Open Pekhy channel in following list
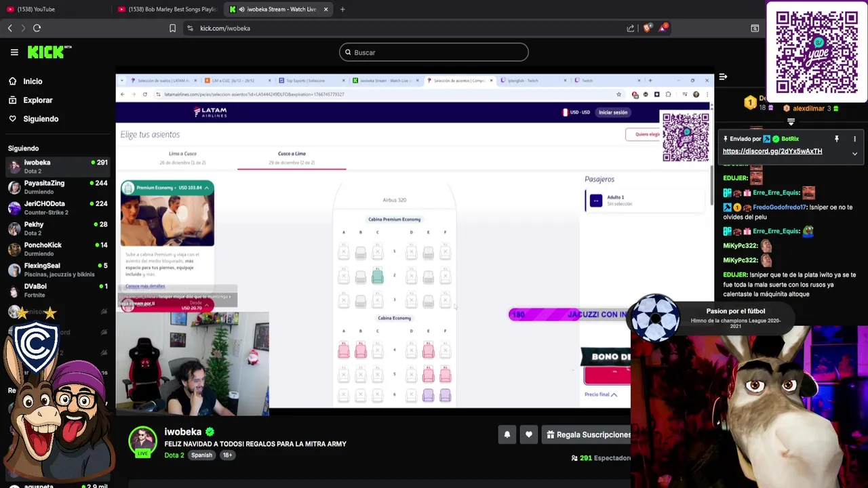The height and width of the screenshot is (488, 868). click(x=58, y=228)
